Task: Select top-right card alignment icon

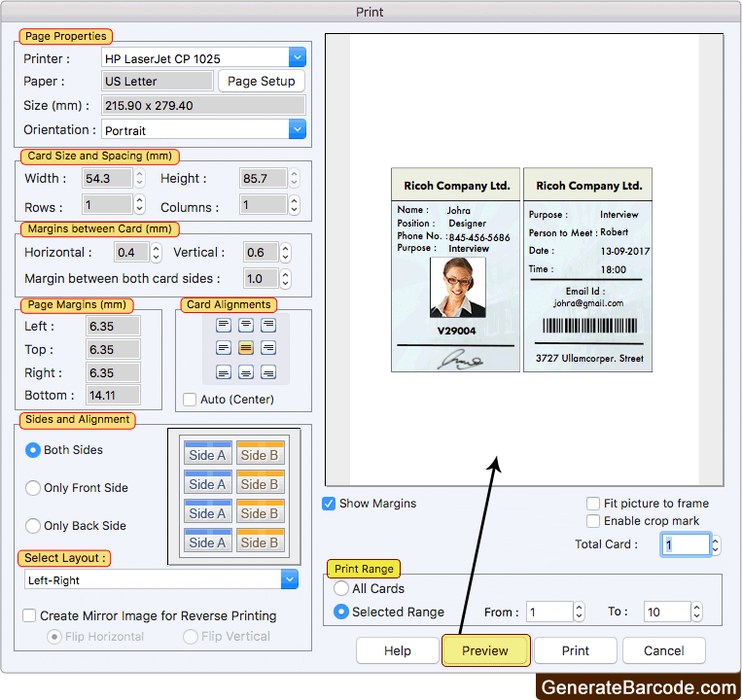Action: 268,325
